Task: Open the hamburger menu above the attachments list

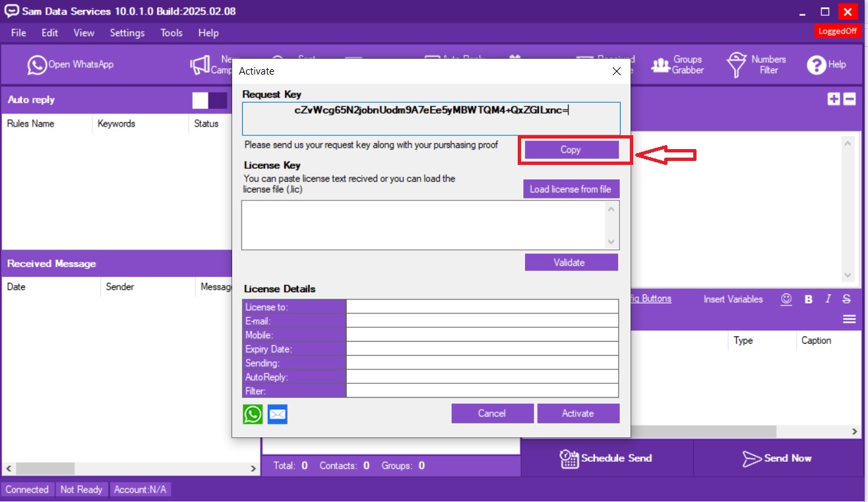Action: click(x=850, y=319)
